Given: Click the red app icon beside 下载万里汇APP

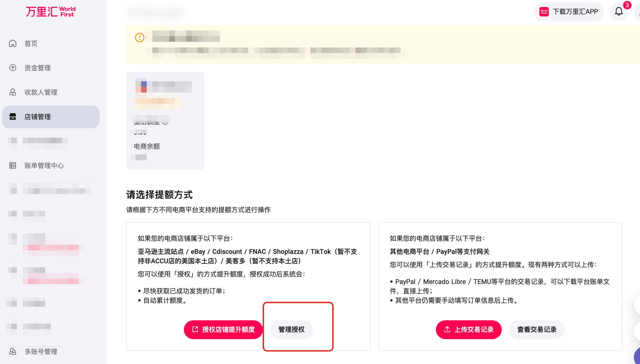Looking at the screenshot, I should (x=544, y=12).
